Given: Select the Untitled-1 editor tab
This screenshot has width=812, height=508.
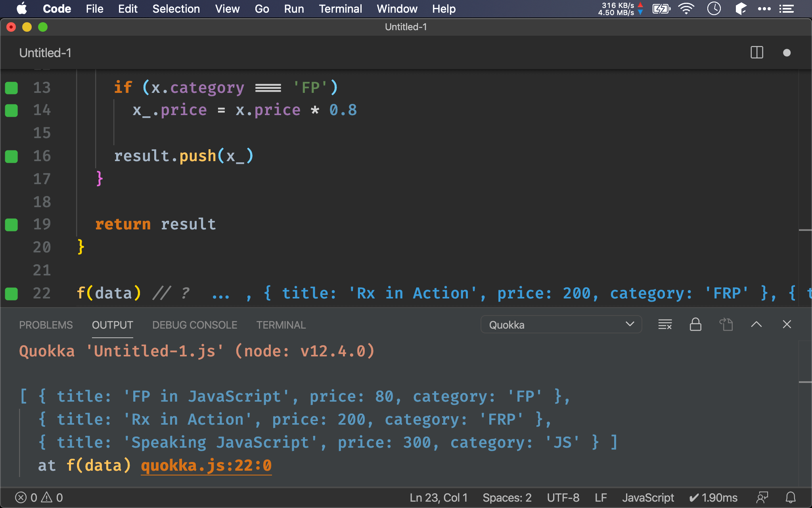Looking at the screenshot, I should point(45,53).
